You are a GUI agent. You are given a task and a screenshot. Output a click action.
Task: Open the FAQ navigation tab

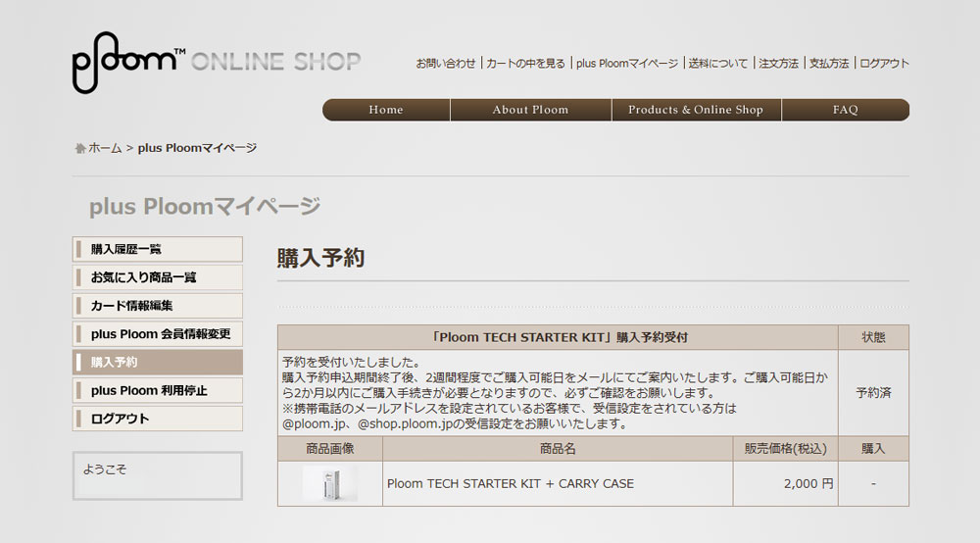(x=846, y=110)
